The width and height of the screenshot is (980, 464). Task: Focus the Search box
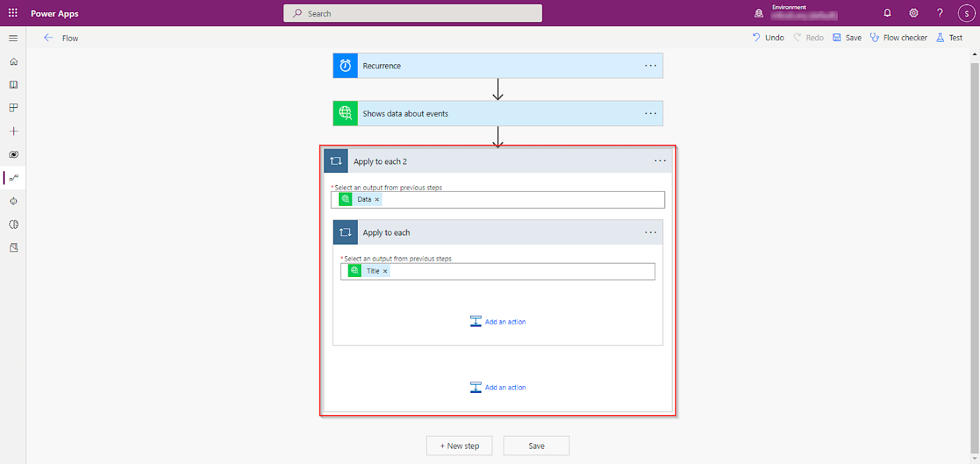(413, 13)
